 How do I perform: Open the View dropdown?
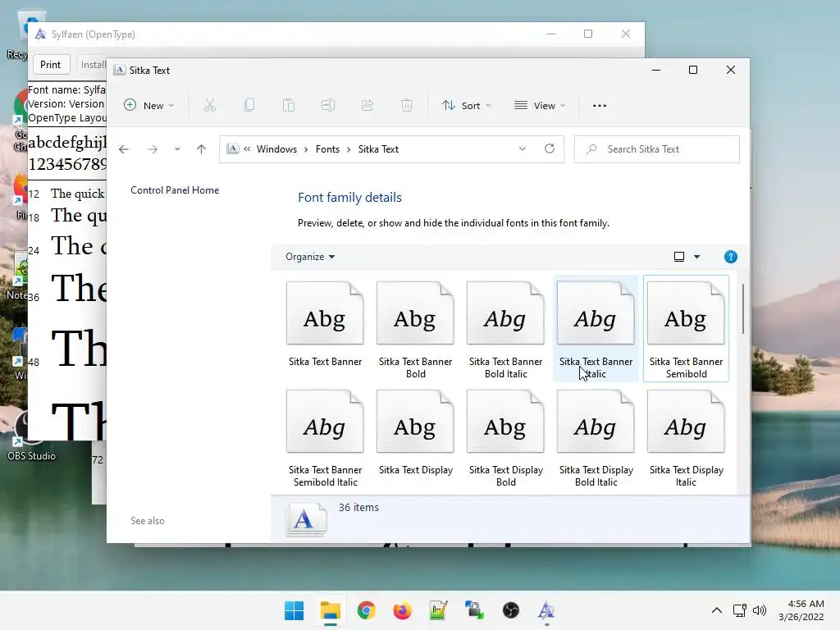[540, 106]
